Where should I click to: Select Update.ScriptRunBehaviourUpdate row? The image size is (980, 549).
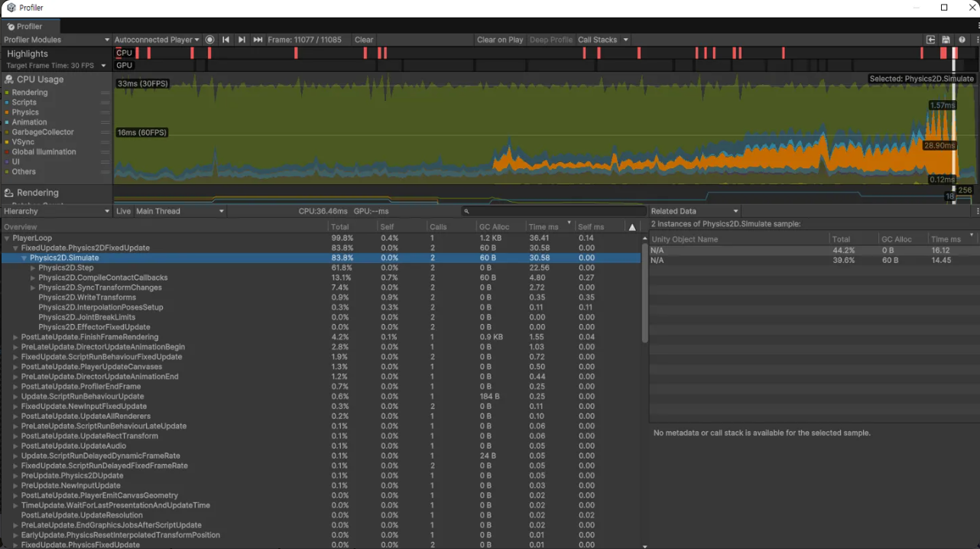pos(321,396)
